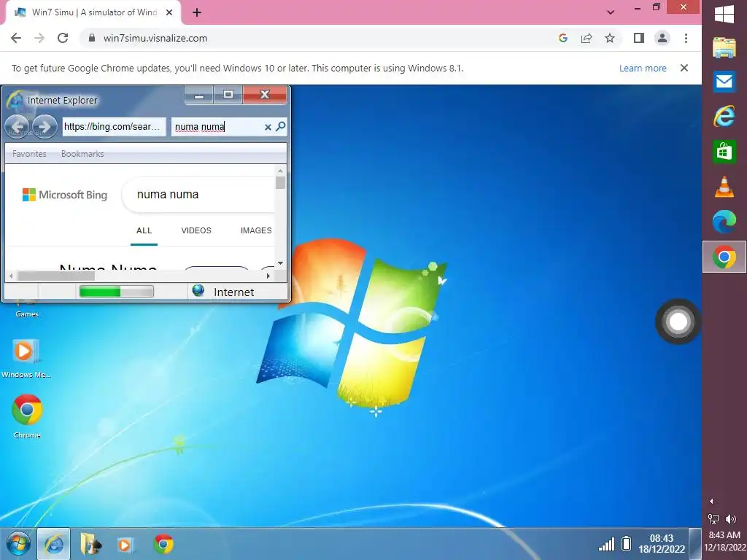Click the Internet Explorer forward arrow button
Viewport: 747px width, 560px height.
44,127
